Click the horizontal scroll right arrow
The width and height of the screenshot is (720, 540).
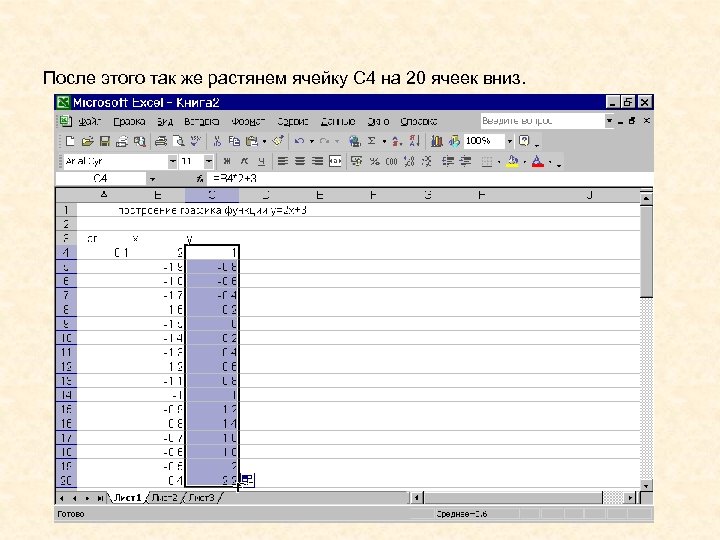(630, 498)
